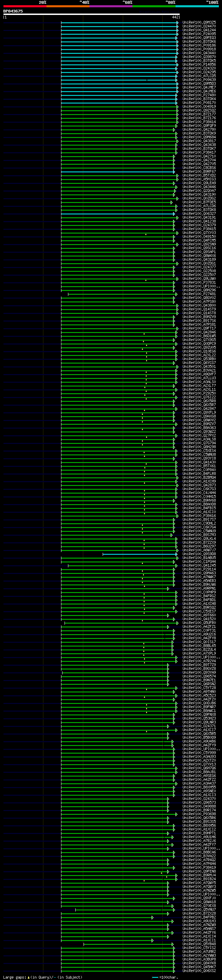Image resolution: width=222 pixels, height=980 pixels.
Task: Open UniRef100_B7Z177 entry
Action: 199,114
